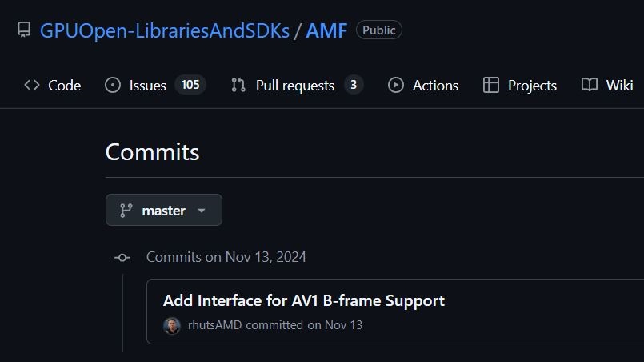Click the Issues 105 counter badge
Viewport: 644px width, 362px height.
point(190,85)
